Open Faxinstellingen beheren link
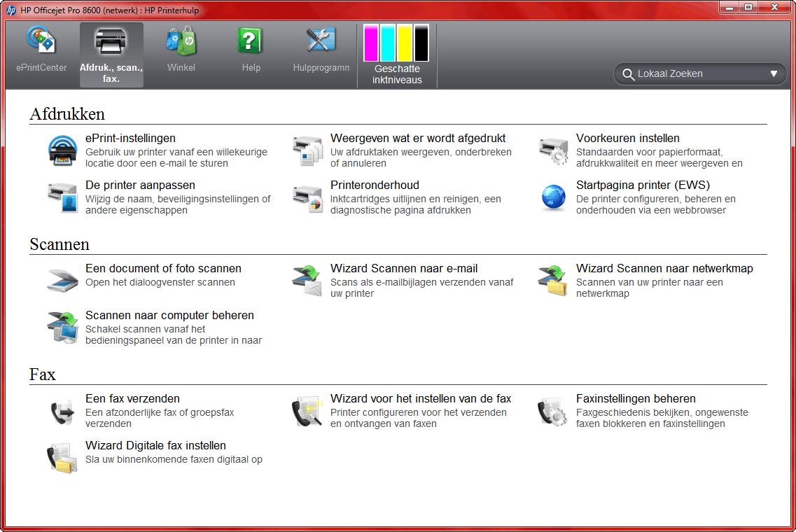The image size is (796, 532). click(636, 398)
